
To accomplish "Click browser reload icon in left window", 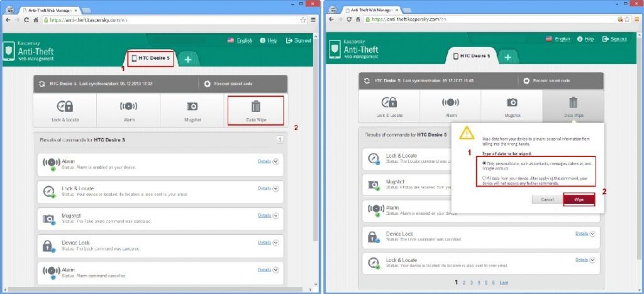I will click(26, 19).
